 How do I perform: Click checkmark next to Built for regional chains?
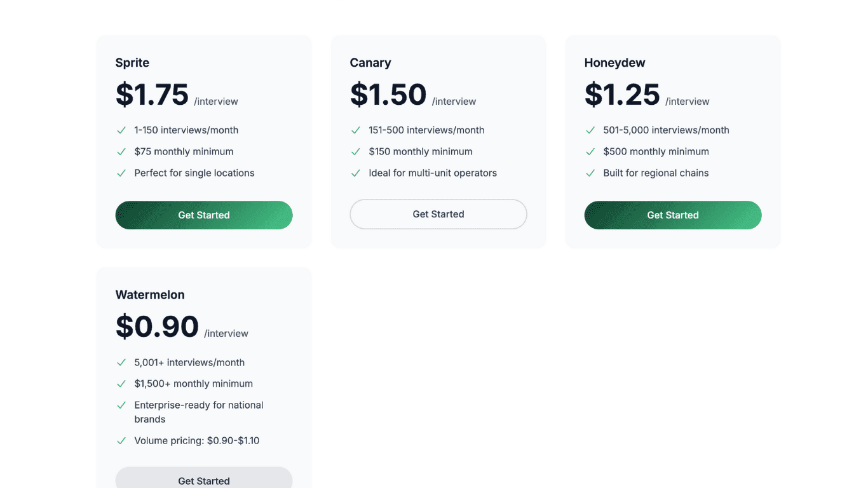coord(590,173)
